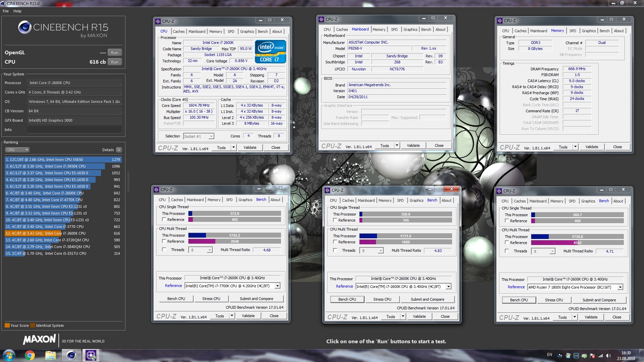Open Cinebench Help menu

(x=17, y=11)
